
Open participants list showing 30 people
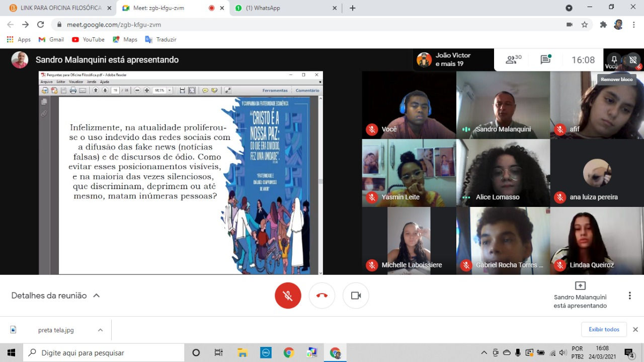[513, 60]
